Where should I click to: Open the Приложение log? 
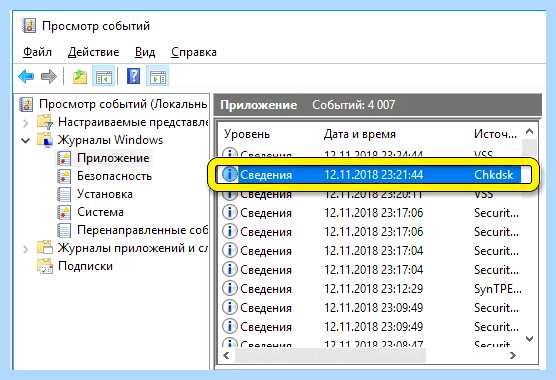[113, 158]
